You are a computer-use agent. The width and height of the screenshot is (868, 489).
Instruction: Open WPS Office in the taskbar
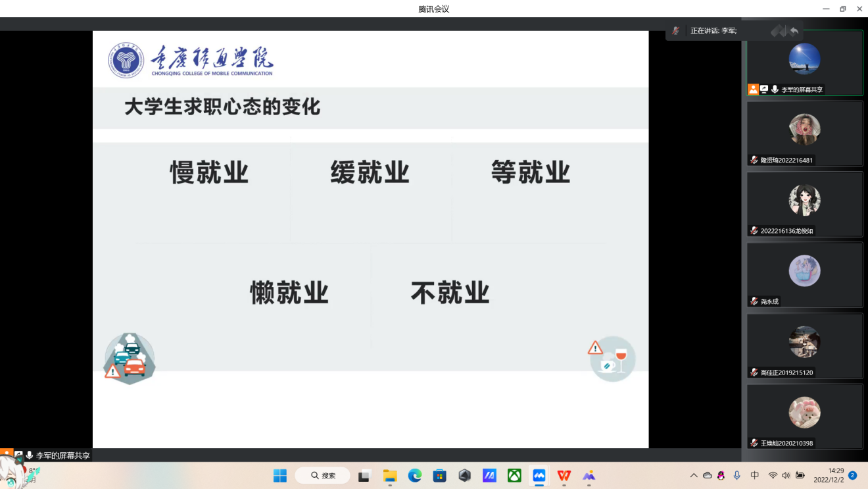tap(564, 475)
